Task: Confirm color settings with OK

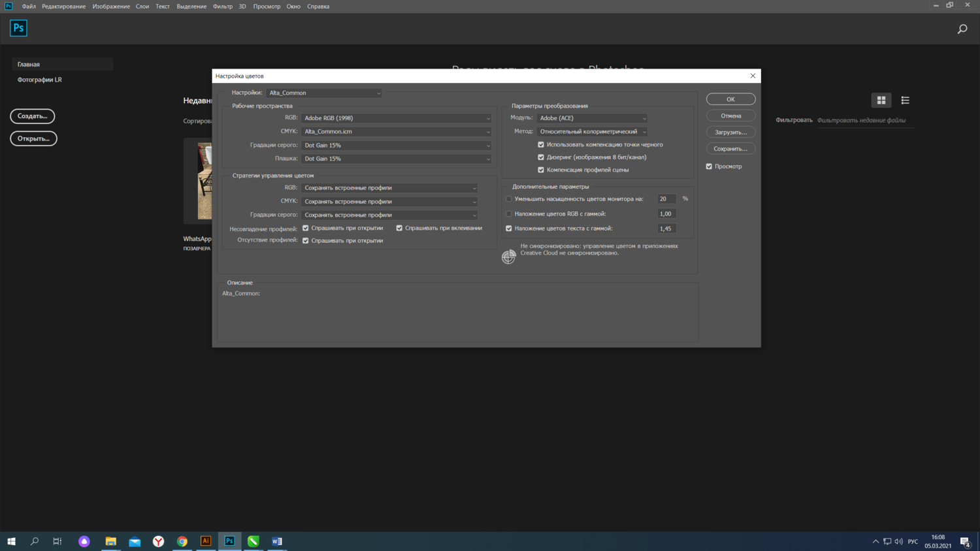Action: [x=730, y=99]
